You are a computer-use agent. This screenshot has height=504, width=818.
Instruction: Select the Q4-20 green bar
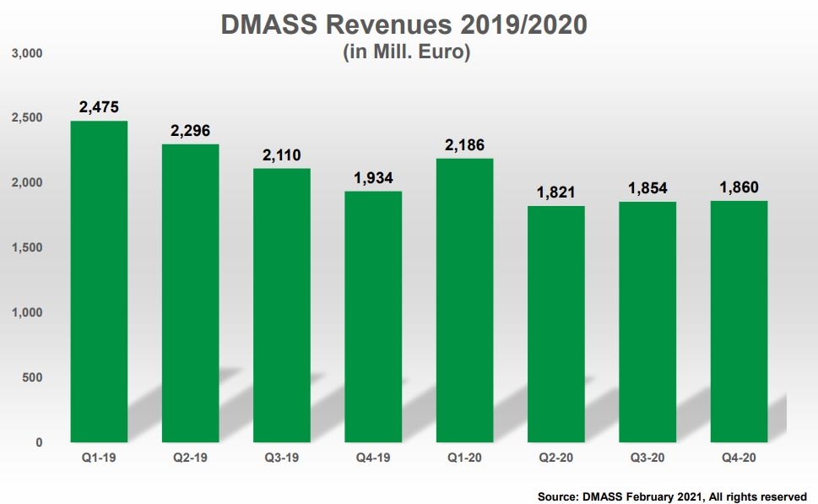pos(739,321)
